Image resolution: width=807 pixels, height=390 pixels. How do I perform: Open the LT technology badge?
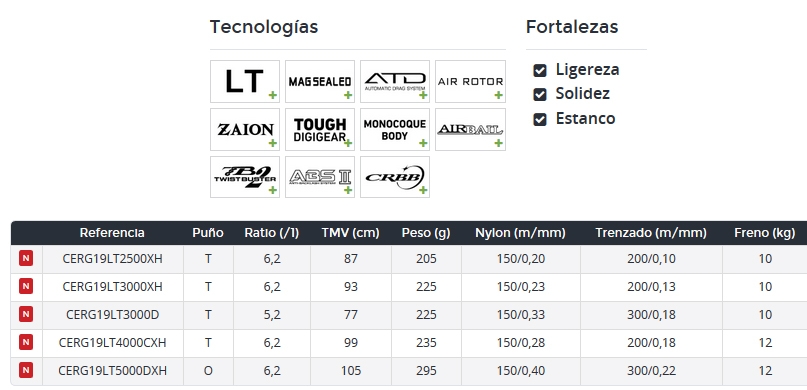tap(245, 81)
